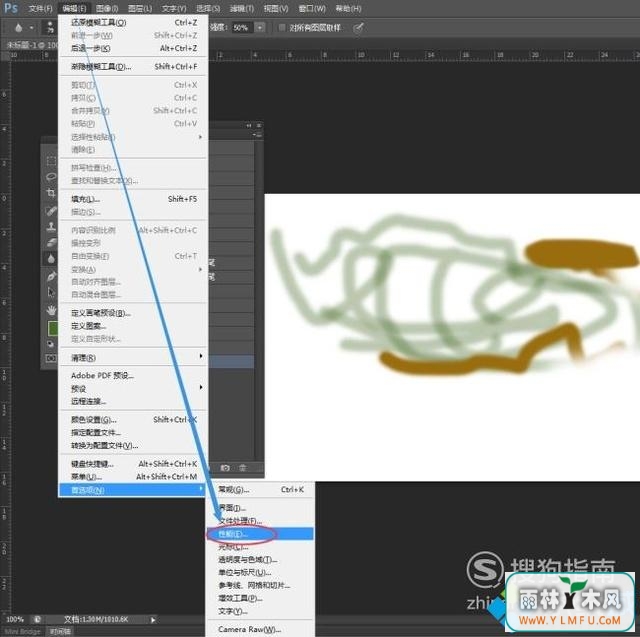Open the 编辑(E) menu
Image resolution: width=640 pixels, height=637 pixels.
pyautogui.click(x=74, y=8)
